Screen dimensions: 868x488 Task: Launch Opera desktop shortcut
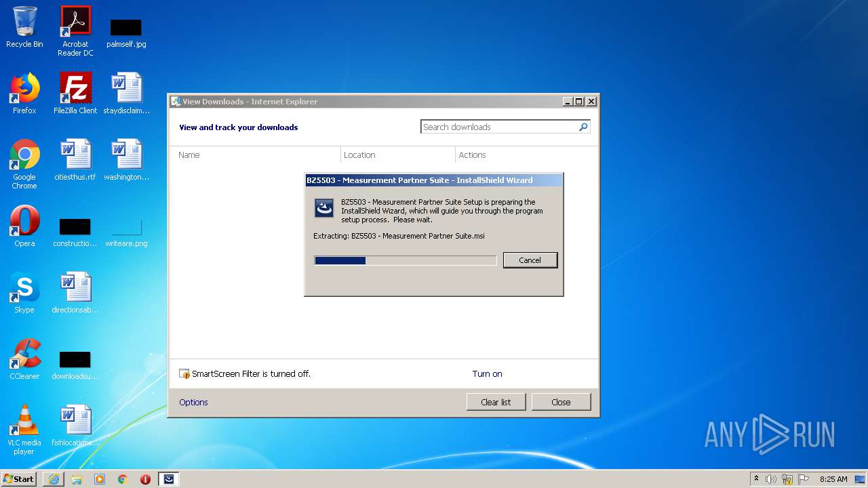tap(24, 226)
